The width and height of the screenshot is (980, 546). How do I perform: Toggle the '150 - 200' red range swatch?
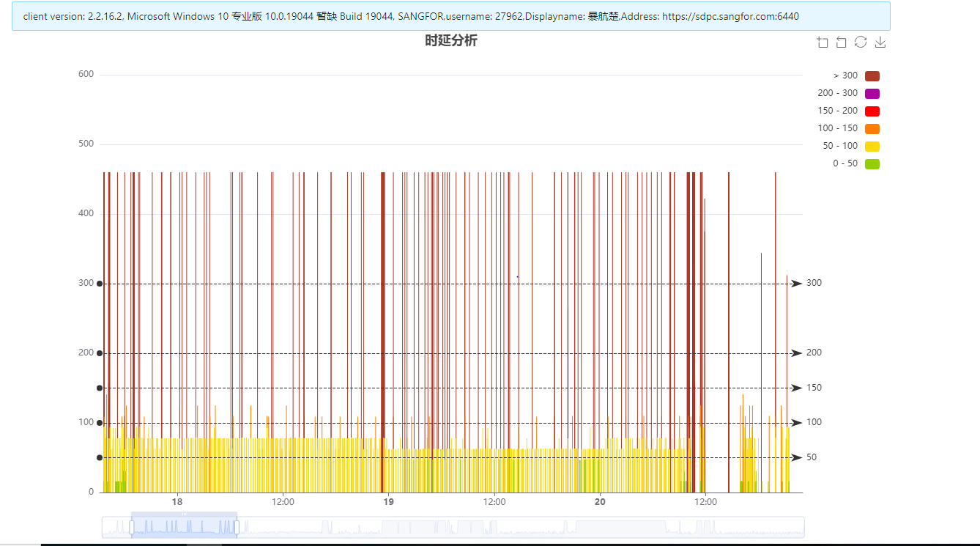click(872, 111)
